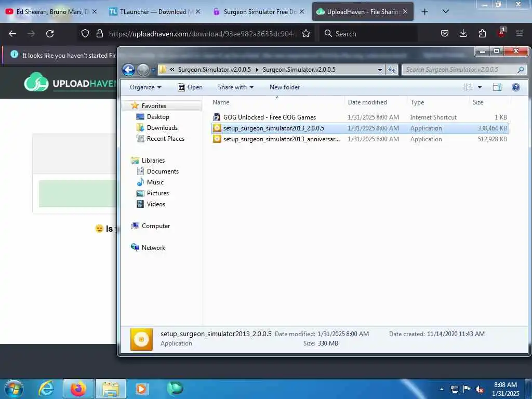Switch to the TLauncher — Download tab
This screenshot has width=532, height=399.
click(x=155, y=11)
